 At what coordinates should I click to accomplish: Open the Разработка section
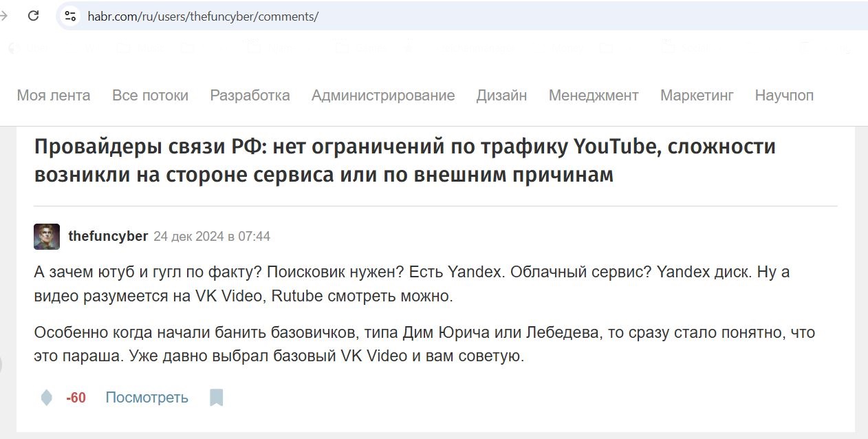tap(250, 96)
